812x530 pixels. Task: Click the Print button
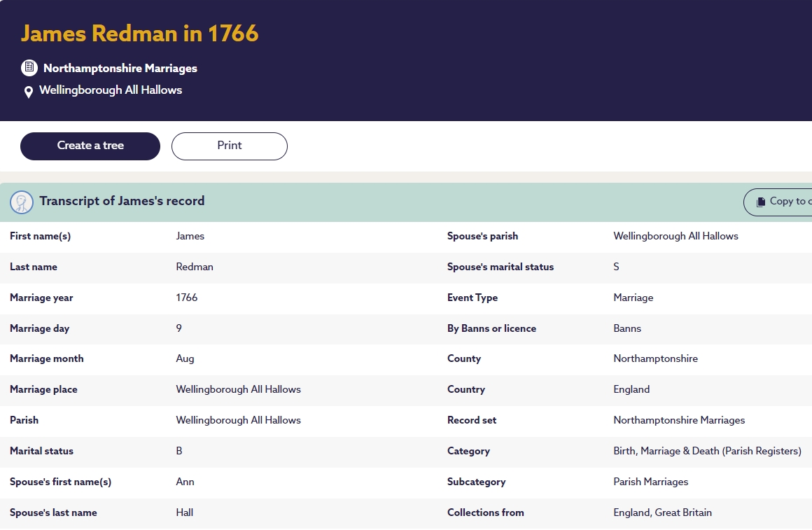(x=230, y=146)
